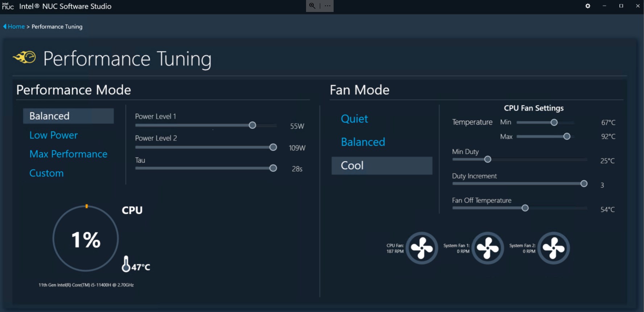The width and height of the screenshot is (644, 312).
Task: Open the three-dots more options button
Action: [x=327, y=6]
